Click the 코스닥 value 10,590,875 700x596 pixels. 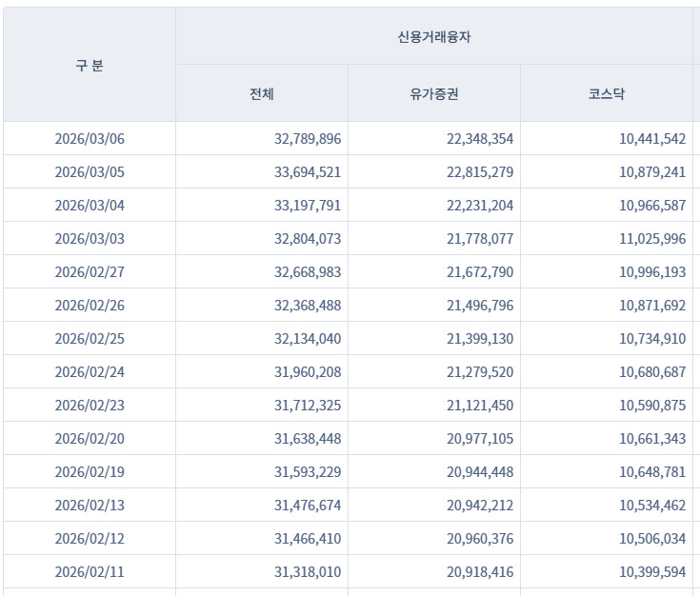click(x=651, y=406)
